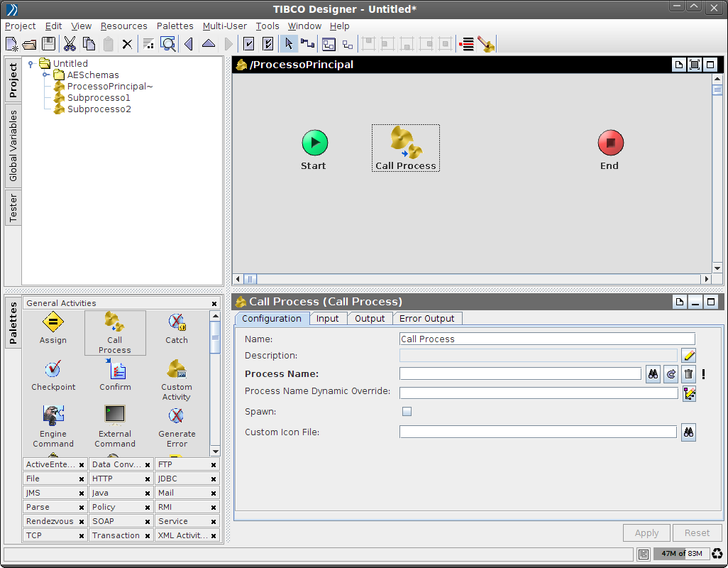This screenshot has width=728, height=568.
Task: Select the Call Process activity on canvas
Action: click(x=405, y=148)
